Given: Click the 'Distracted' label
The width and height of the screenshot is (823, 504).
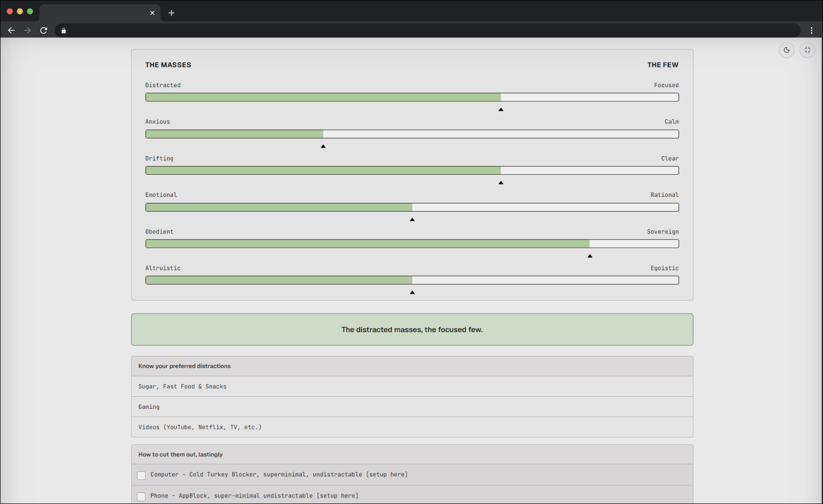Looking at the screenshot, I should click(163, 85).
